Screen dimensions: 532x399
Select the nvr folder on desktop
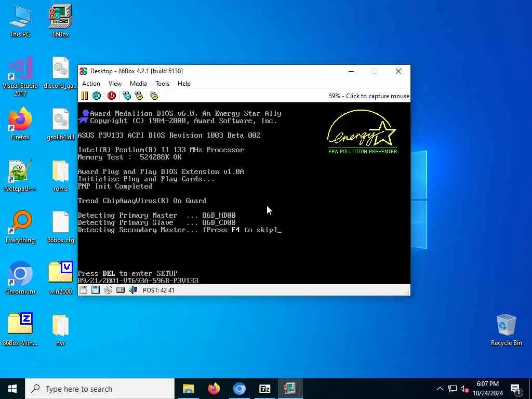(x=60, y=329)
